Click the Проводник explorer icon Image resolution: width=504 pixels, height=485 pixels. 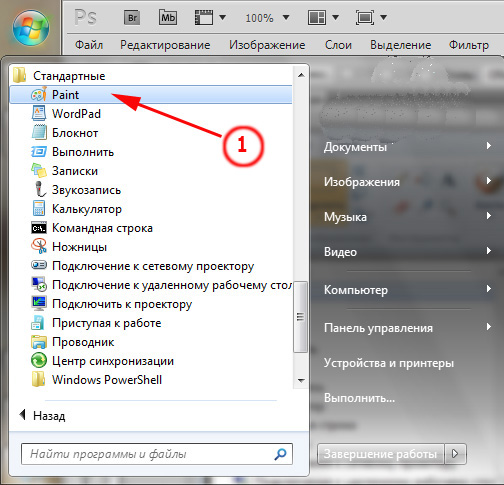click(x=39, y=342)
